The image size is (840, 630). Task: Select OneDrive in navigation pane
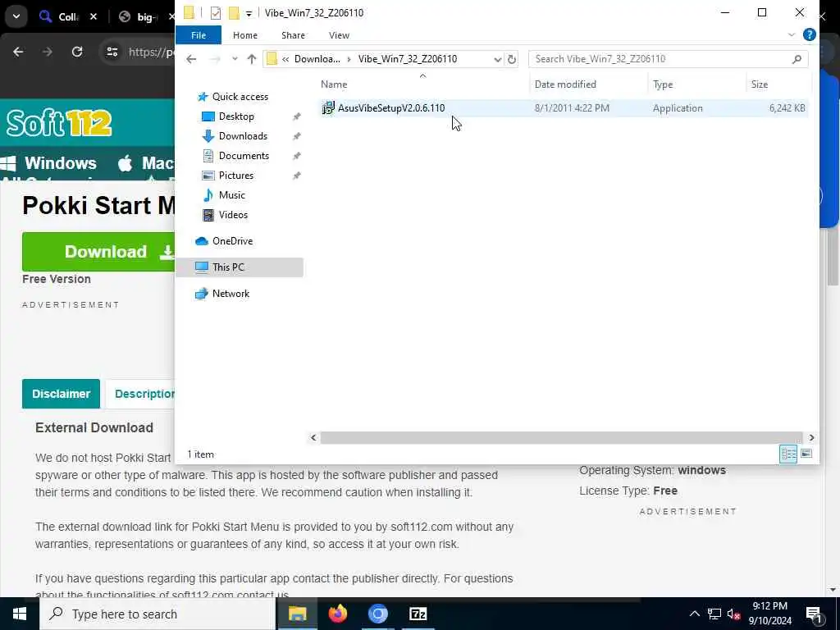click(232, 241)
